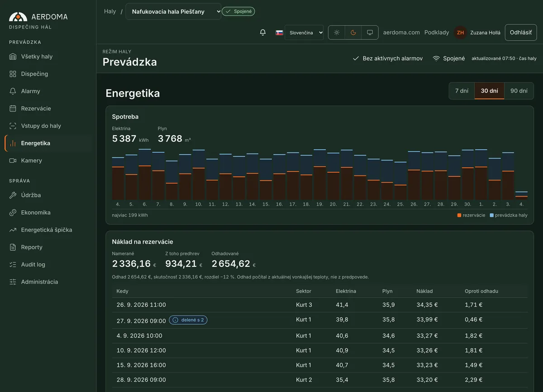This screenshot has height=392, width=543.
Task: Click the 33,27 € cost cell
Action: [427, 336]
